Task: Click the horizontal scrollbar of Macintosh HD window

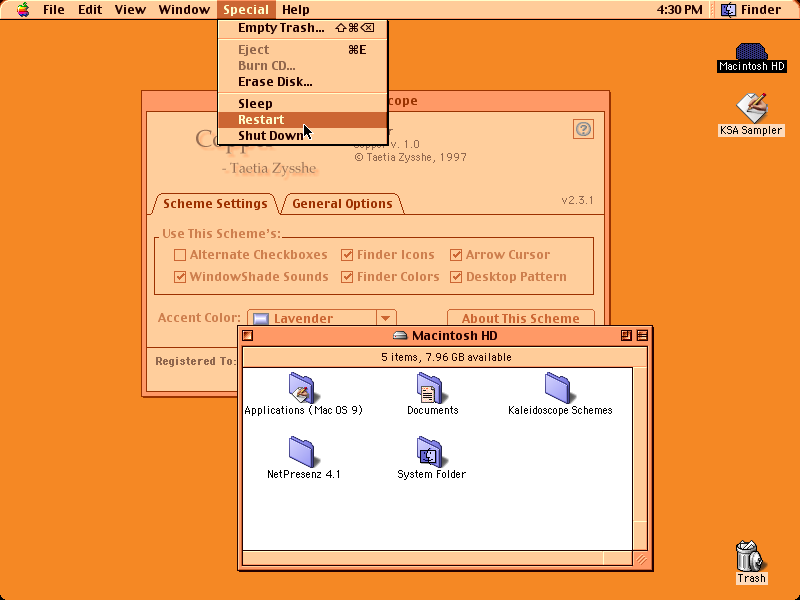Action: click(x=438, y=559)
